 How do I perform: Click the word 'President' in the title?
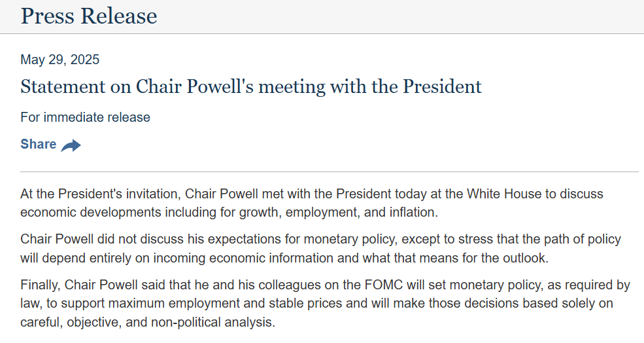pyautogui.click(x=442, y=87)
